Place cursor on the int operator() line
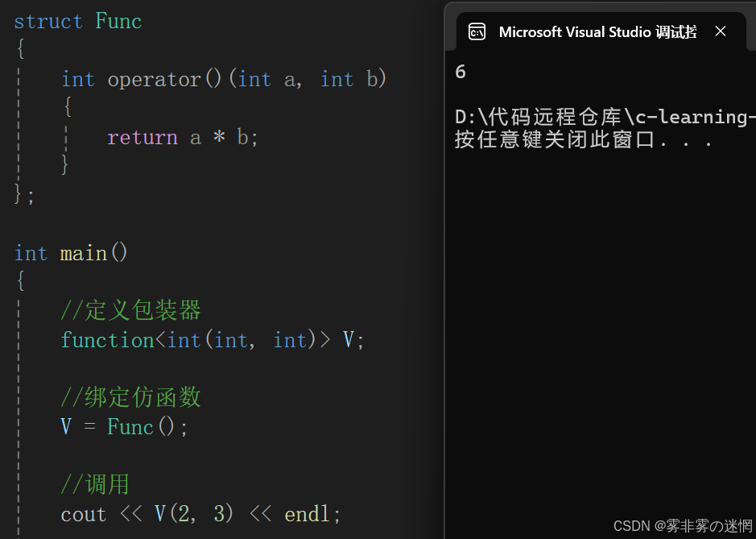 click(x=224, y=79)
